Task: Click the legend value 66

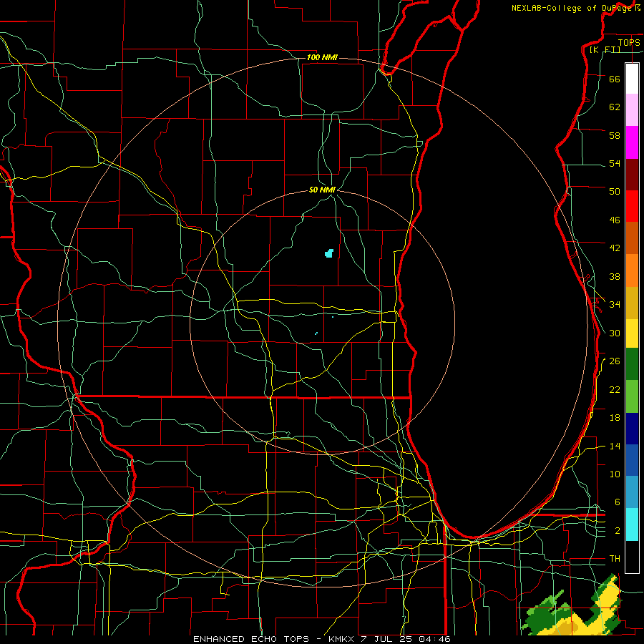Action: coord(615,79)
